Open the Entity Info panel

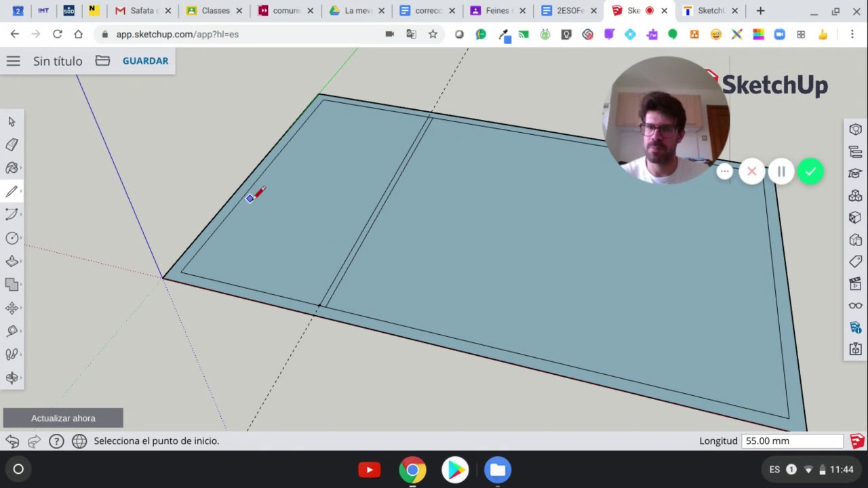[855, 129]
